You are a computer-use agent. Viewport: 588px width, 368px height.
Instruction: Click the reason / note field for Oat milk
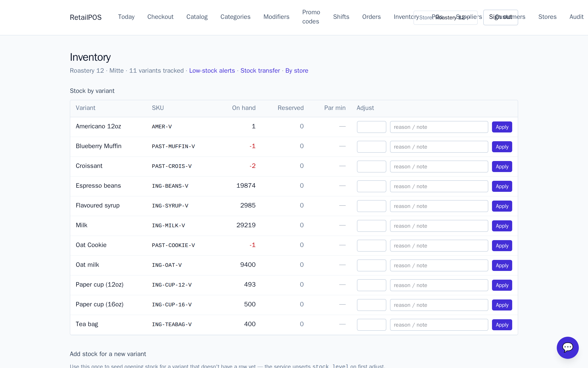point(439,265)
